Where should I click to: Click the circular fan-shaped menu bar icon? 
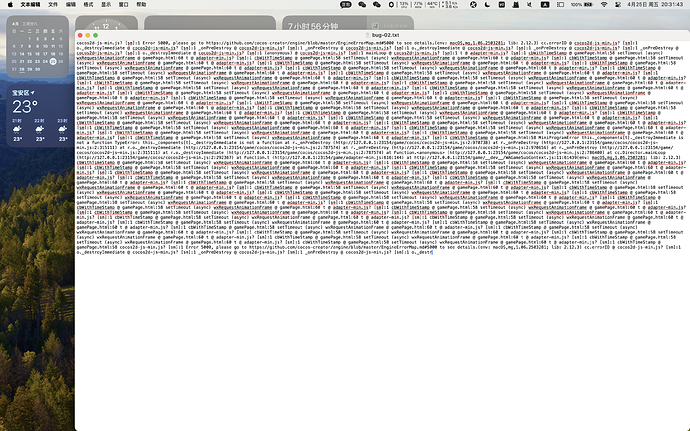[x=473, y=4]
